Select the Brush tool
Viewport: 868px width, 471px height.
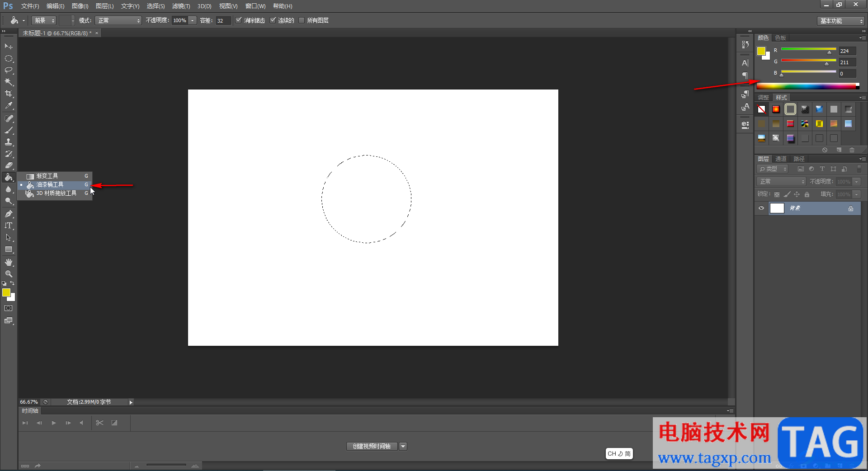pyautogui.click(x=9, y=130)
